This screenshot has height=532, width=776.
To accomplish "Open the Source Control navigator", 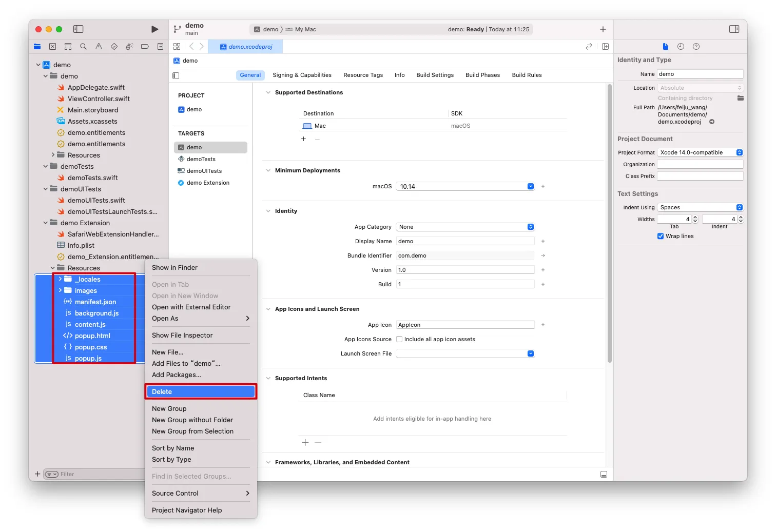I will pos(52,47).
